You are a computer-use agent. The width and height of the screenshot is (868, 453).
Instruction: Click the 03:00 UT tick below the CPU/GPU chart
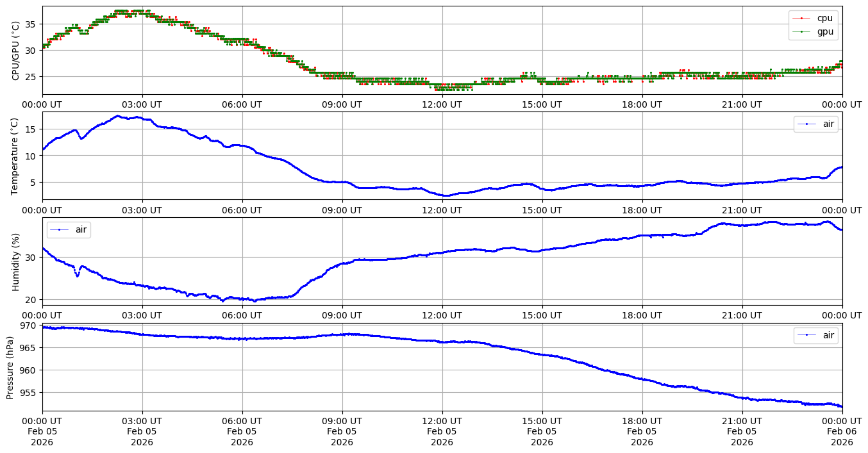[142, 104]
